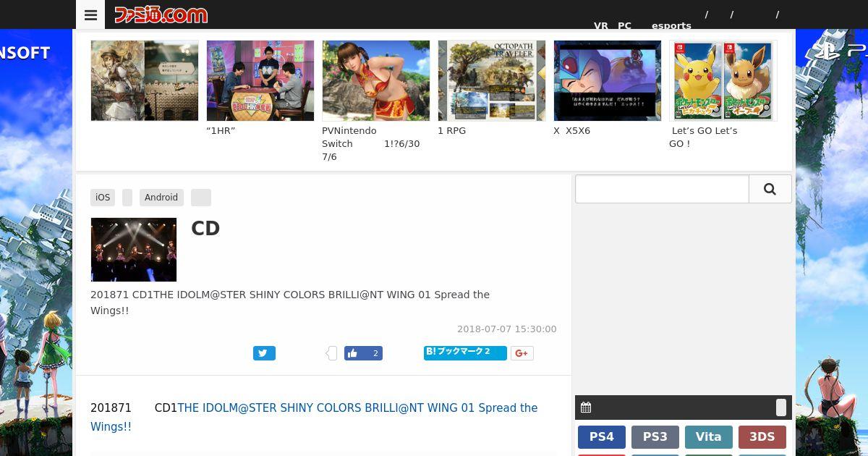This screenshot has height=456, width=868.
Task: Click the "CD" article title heading
Action: coord(205,229)
